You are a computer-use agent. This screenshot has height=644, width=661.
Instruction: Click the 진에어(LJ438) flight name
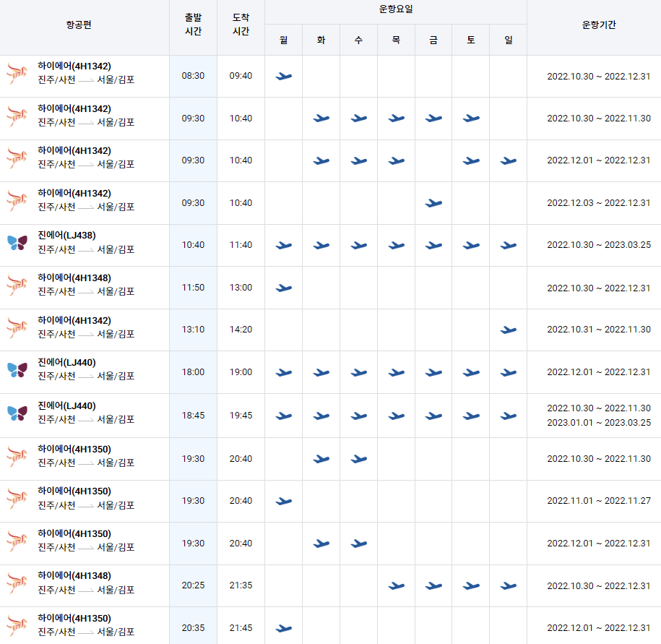tap(66, 236)
